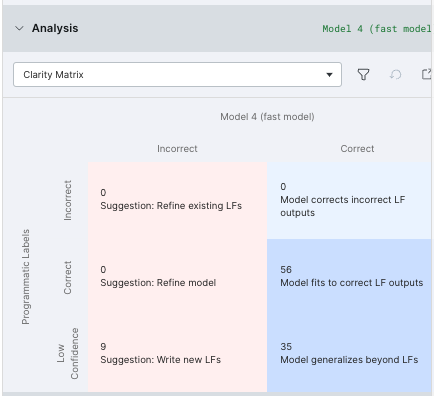Click the Correct column header
434x396 pixels.
[x=357, y=149]
